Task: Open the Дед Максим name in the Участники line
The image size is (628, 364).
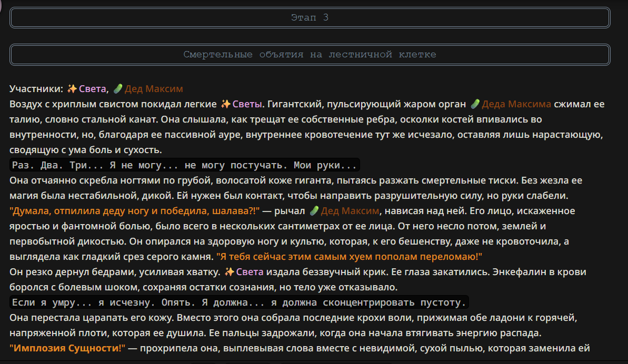Action: [x=154, y=89]
